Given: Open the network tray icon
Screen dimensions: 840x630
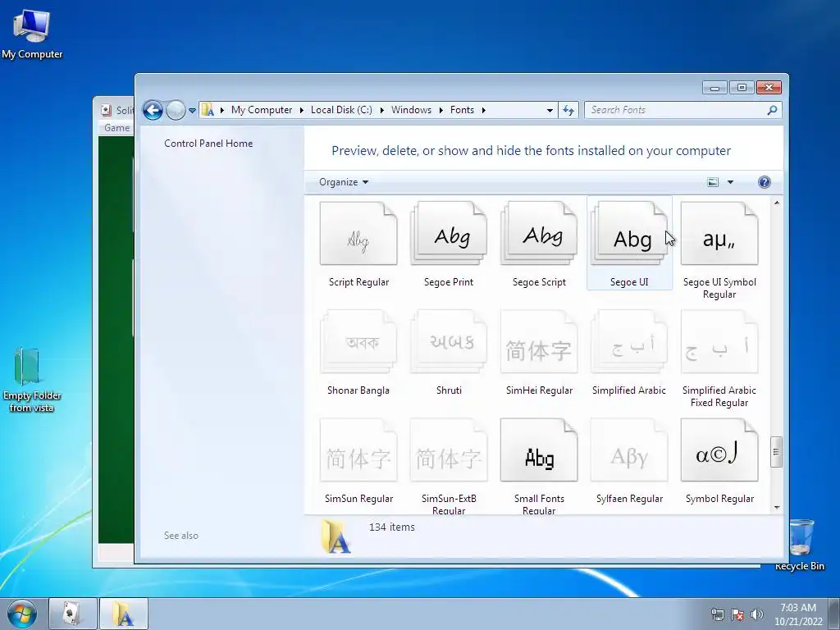Looking at the screenshot, I should pos(717,614).
